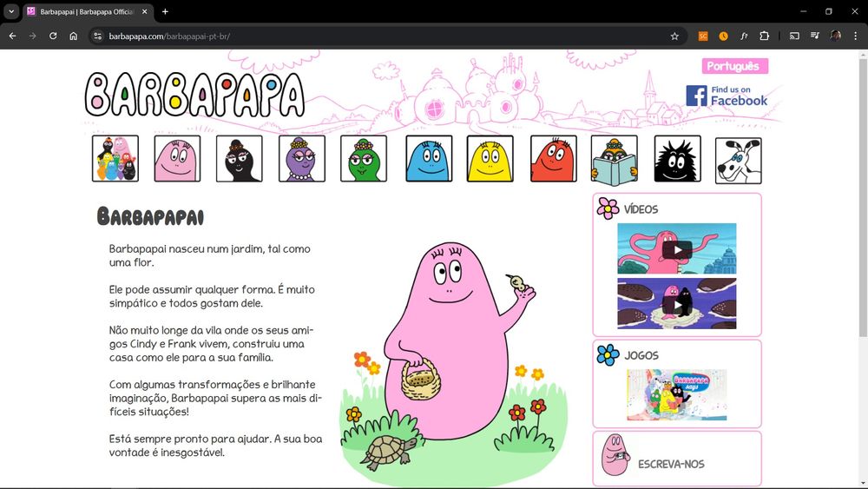Go back to the previous page

(x=12, y=36)
